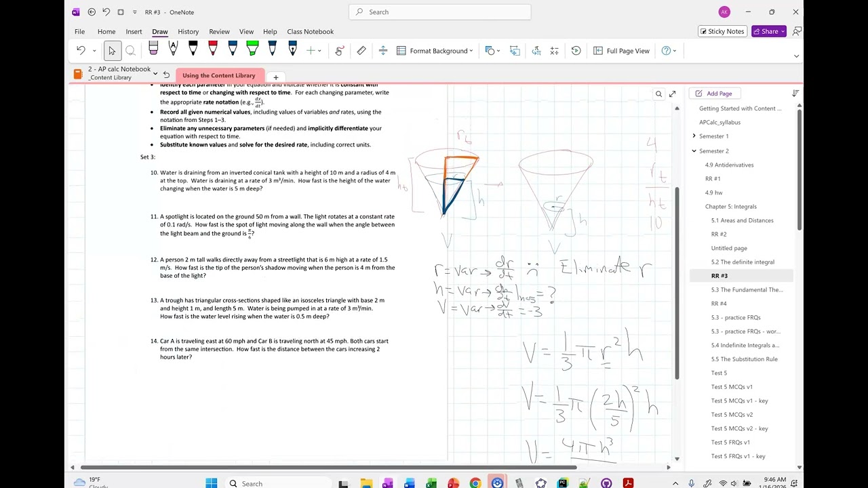The height and width of the screenshot is (488, 868).
Task: Toggle the Ruler tool
Action: click(x=361, y=51)
